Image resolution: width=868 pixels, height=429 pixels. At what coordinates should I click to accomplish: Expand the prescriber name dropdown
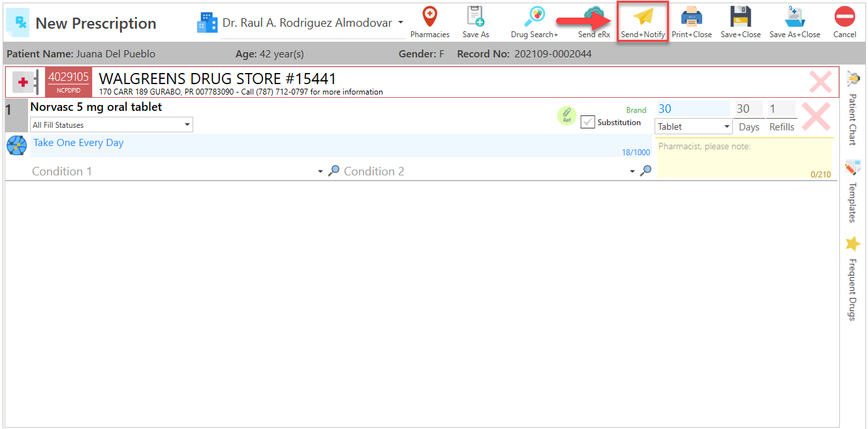pyautogui.click(x=400, y=23)
